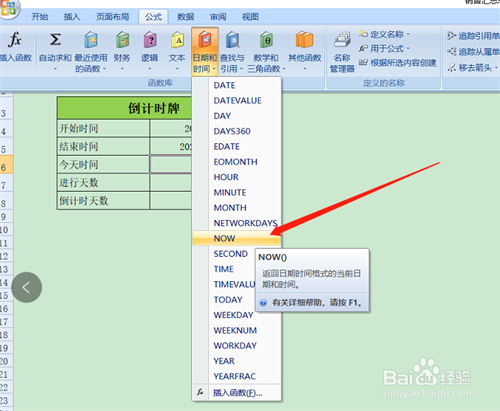This screenshot has height=411, width=500.
Task: Select the 今天时间 label cell
Action: pyautogui.click(x=103, y=165)
